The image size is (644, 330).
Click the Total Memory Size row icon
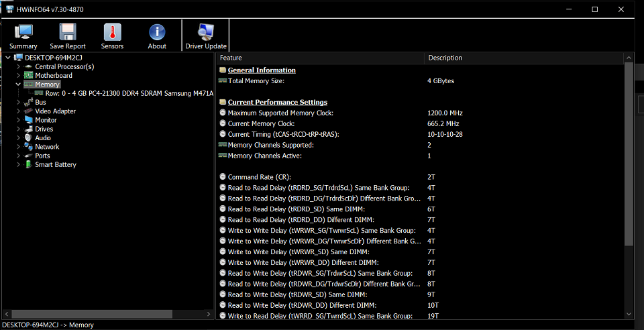tap(223, 81)
